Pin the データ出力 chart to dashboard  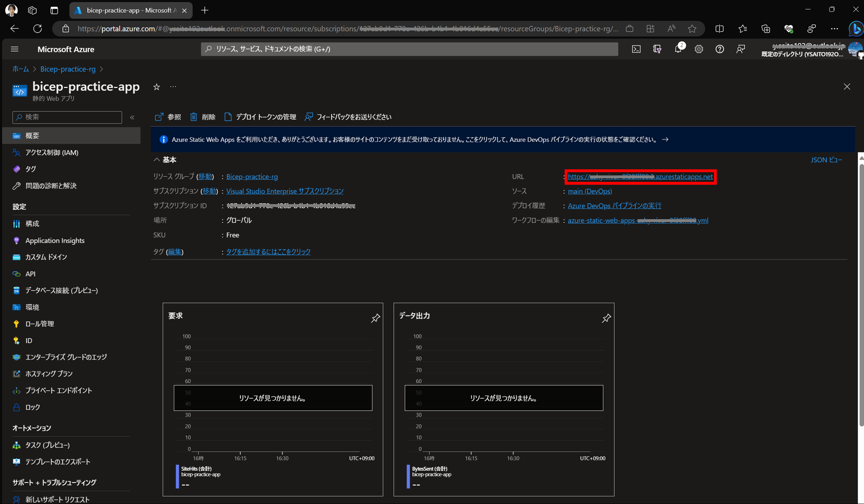(606, 318)
